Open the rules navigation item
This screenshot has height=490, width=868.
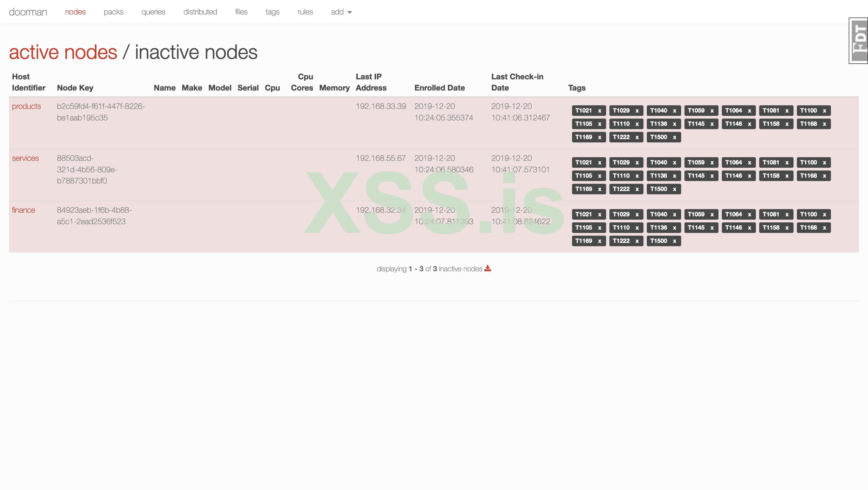305,12
